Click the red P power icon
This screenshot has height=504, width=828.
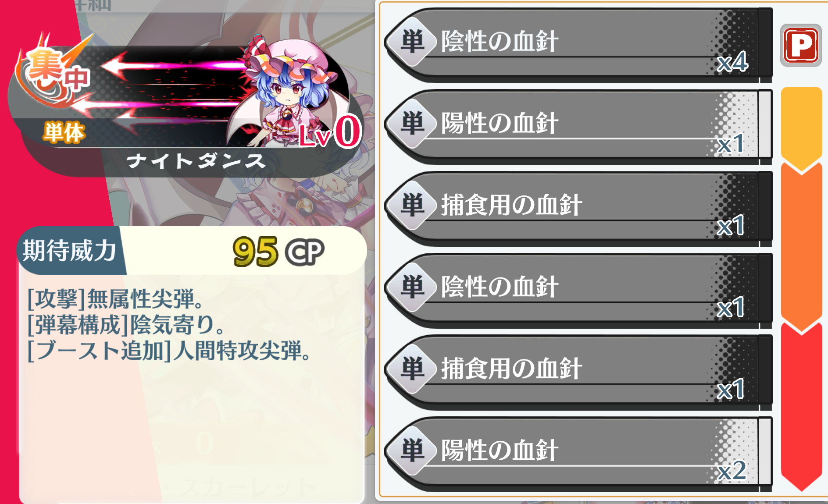801,45
